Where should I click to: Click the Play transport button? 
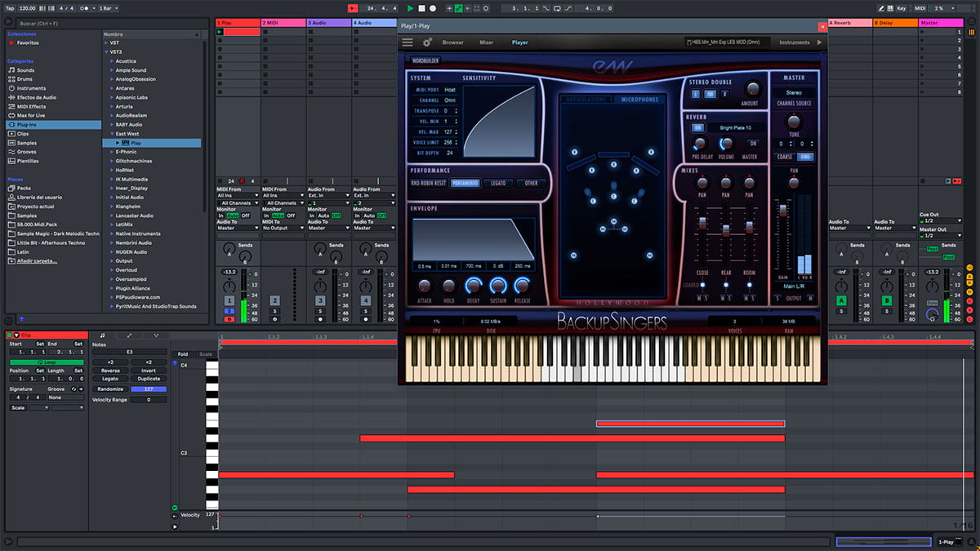coord(410,8)
